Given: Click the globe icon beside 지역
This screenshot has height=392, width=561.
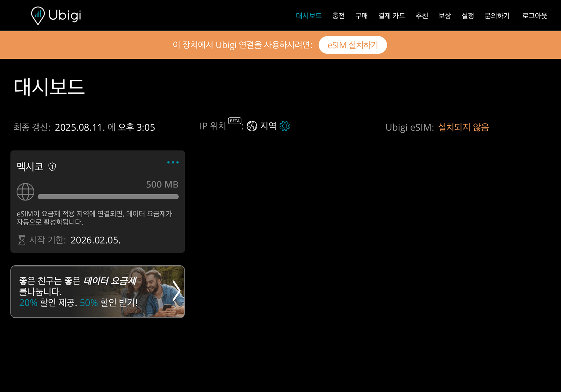Looking at the screenshot, I should [x=252, y=126].
